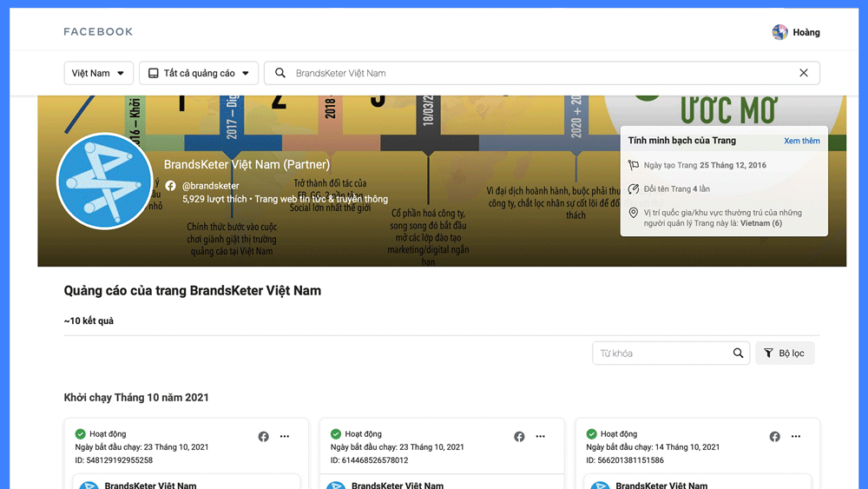Click the flag icon for page creation date
The height and width of the screenshot is (489, 868).
(634, 165)
